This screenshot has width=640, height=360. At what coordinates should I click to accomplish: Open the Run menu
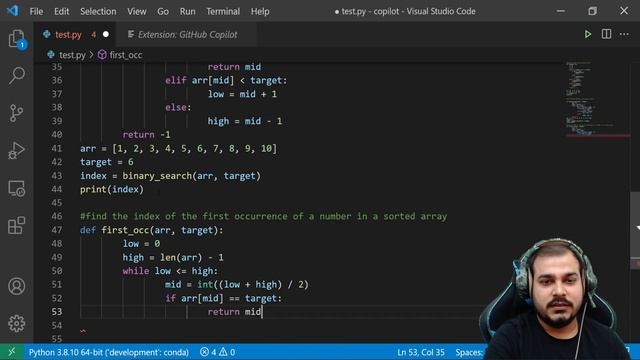(x=187, y=11)
